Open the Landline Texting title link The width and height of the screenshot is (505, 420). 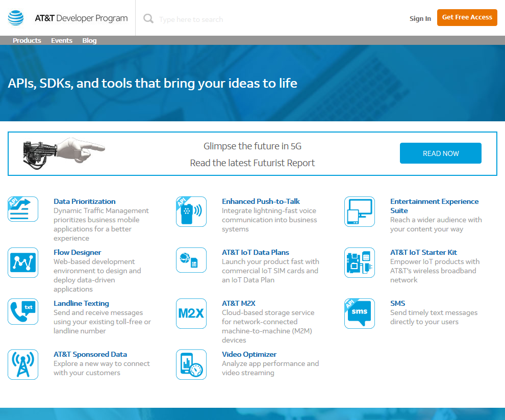(81, 303)
